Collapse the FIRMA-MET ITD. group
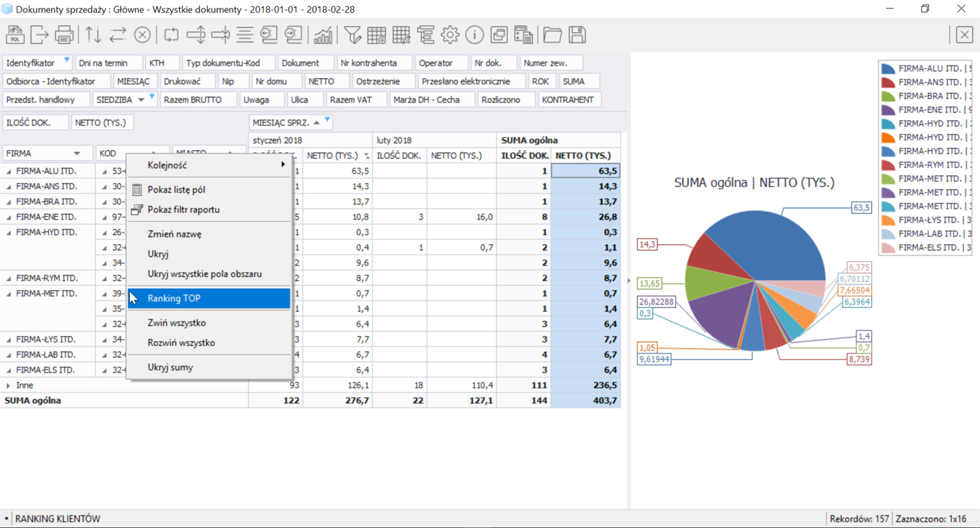Viewport: 980px width, 528px height. pos(8,294)
